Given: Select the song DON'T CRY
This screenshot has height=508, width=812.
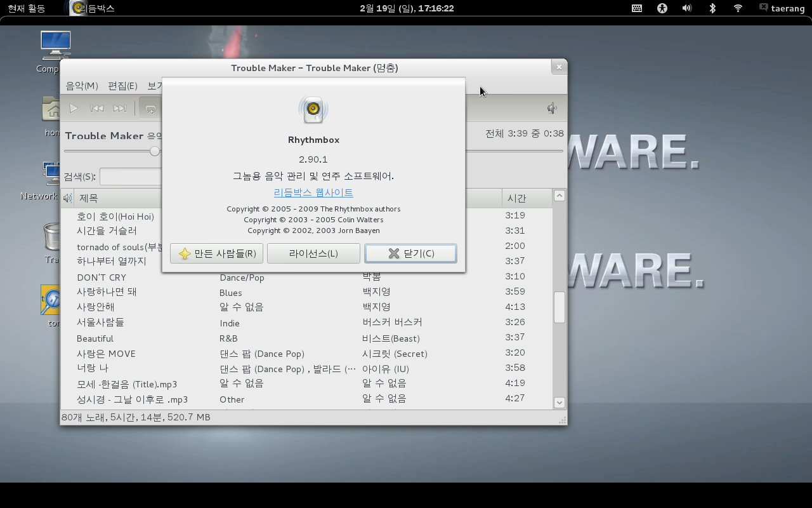Looking at the screenshot, I should (x=101, y=277).
